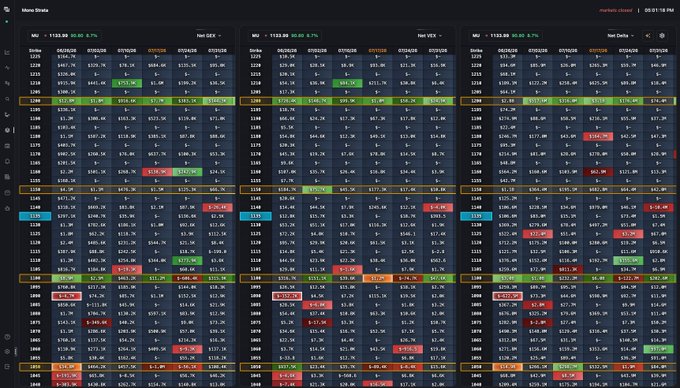Screen dimensions: 680x388
Task: Click green 07/10/26 cell at 1210 in Net GEX
Action: point(127,83)
